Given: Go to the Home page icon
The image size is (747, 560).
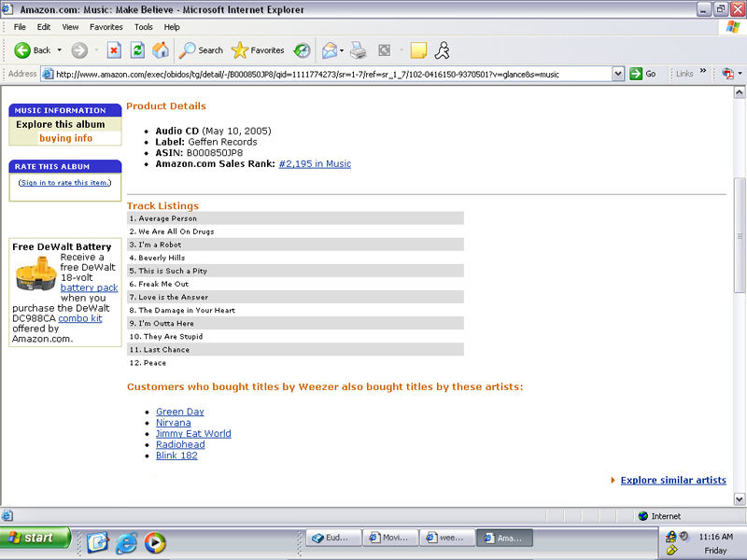Looking at the screenshot, I should click(161, 50).
